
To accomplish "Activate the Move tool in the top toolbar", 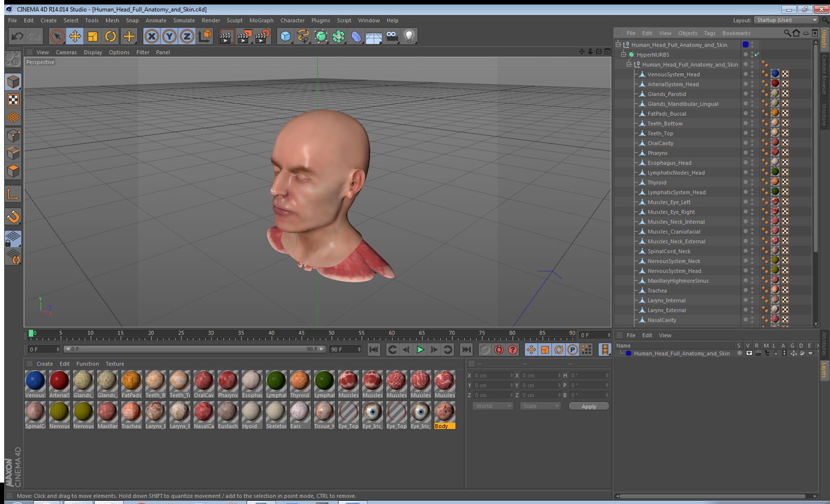I will (x=75, y=36).
